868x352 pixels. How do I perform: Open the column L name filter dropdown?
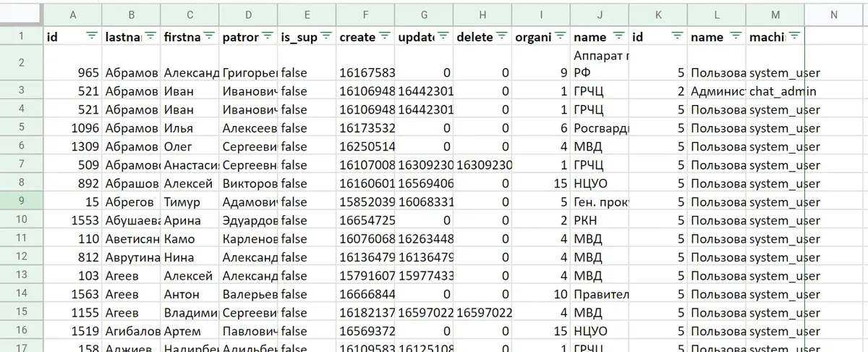(736, 36)
